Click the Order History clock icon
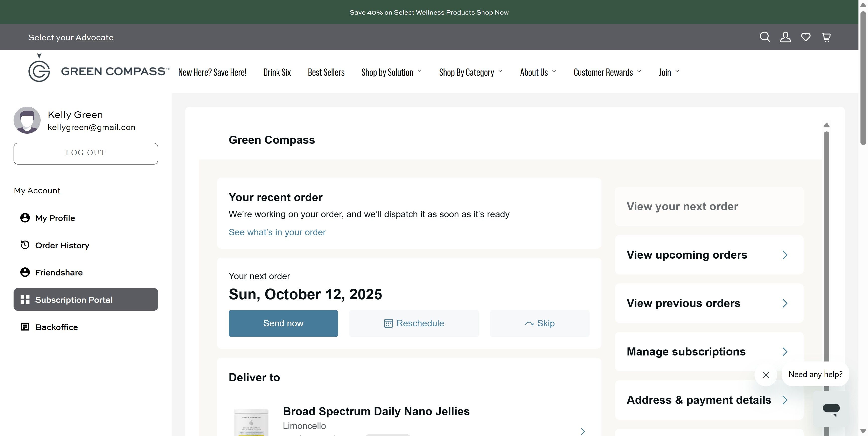The image size is (868, 436). (25, 245)
